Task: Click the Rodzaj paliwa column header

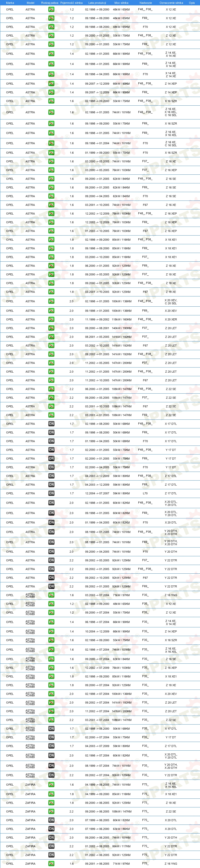Action: tap(50, 3)
